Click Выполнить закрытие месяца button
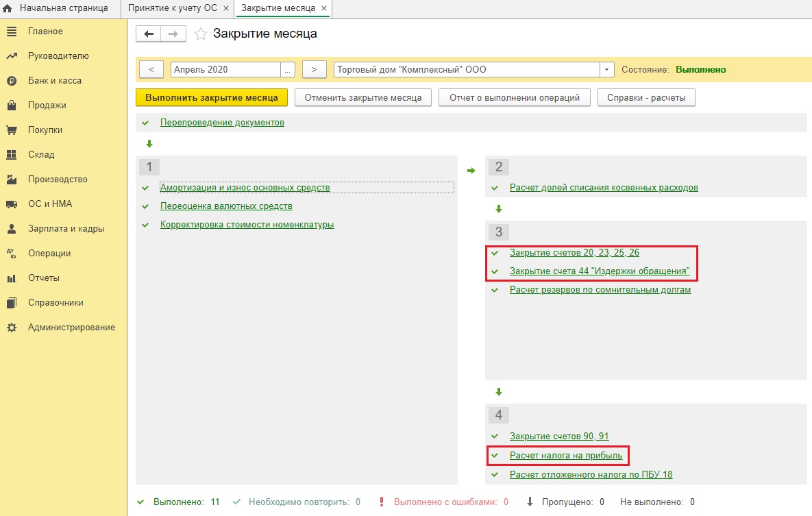Screen dimensions: 812x516 (x=212, y=97)
